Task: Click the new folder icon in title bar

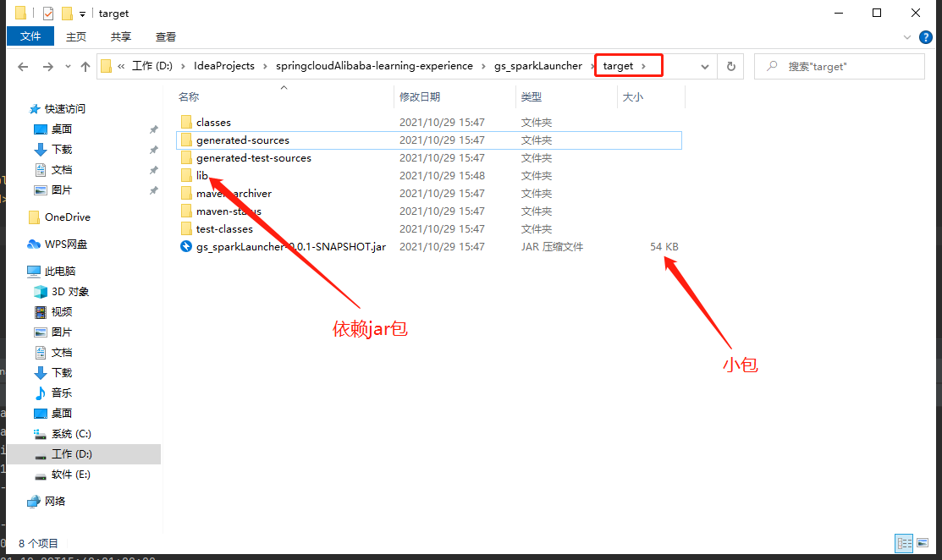Action: [67, 14]
